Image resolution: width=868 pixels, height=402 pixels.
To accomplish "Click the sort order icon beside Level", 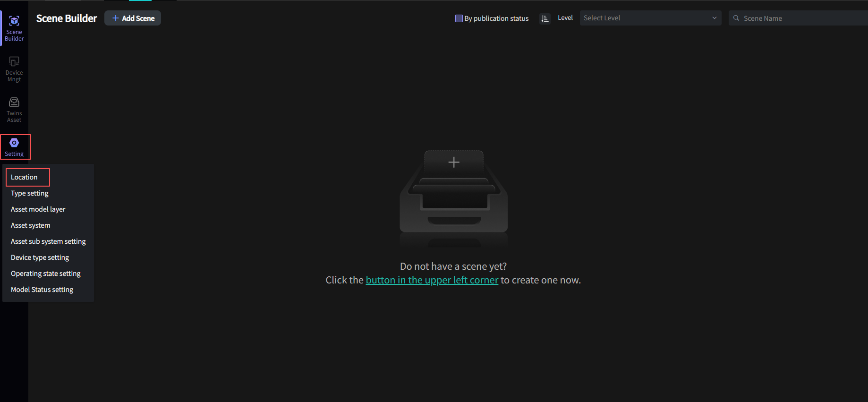I will [545, 18].
